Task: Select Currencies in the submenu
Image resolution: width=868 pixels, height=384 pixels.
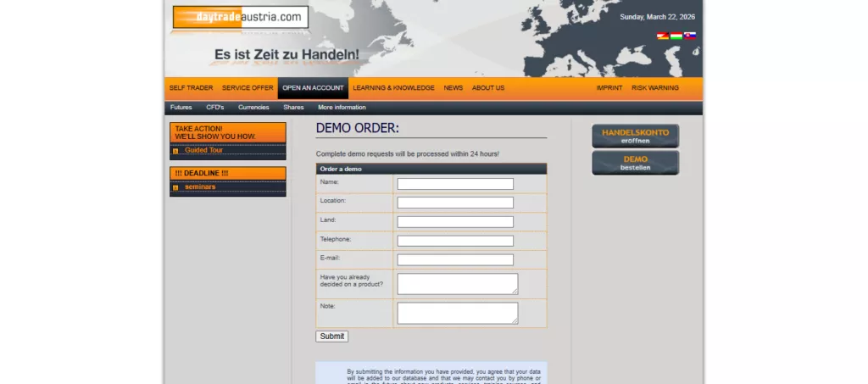Action: pyautogui.click(x=253, y=108)
